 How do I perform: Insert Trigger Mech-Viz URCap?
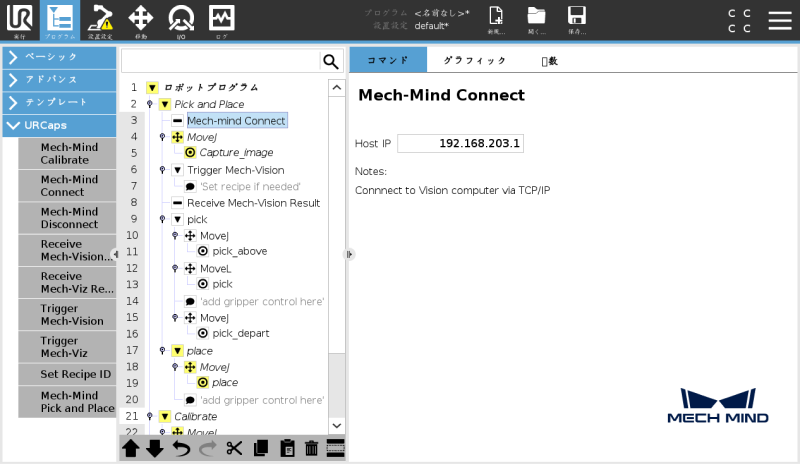click(68, 347)
